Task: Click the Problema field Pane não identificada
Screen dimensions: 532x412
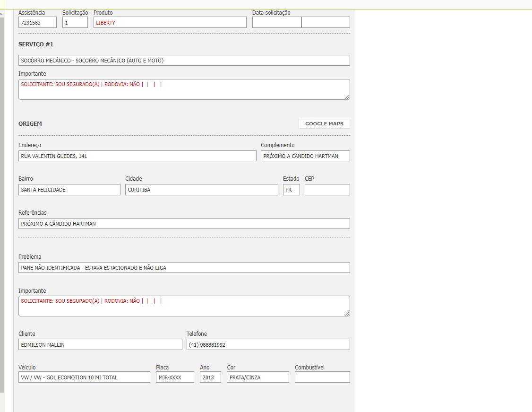Action: pos(184,267)
